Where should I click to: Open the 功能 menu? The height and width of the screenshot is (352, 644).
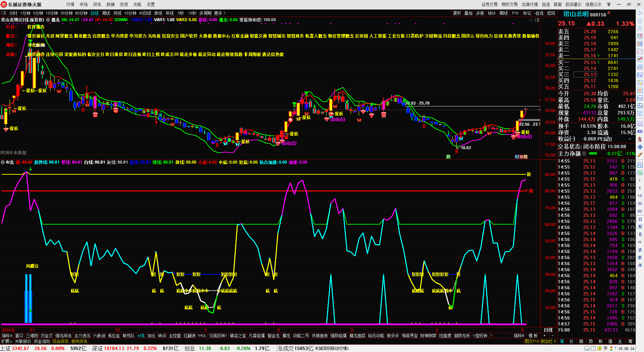(138, 4)
